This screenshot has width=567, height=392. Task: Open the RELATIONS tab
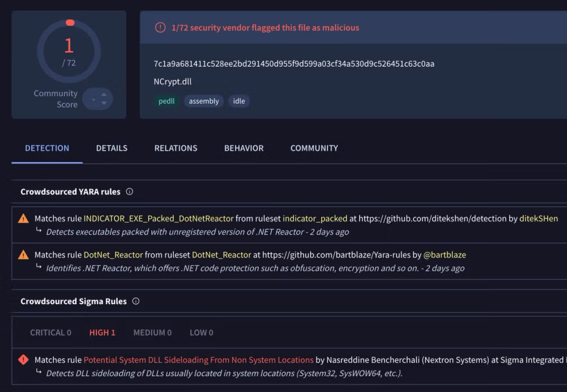[x=176, y=148]
